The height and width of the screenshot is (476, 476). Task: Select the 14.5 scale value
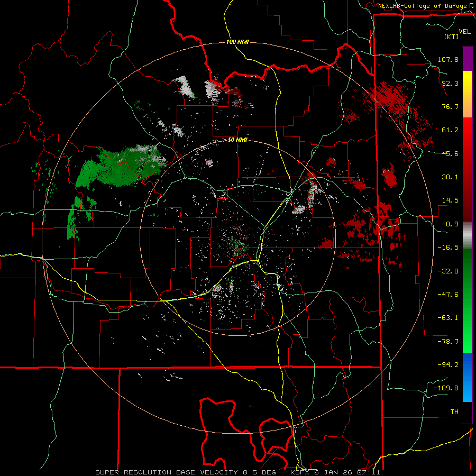click(x=450, y=200)
